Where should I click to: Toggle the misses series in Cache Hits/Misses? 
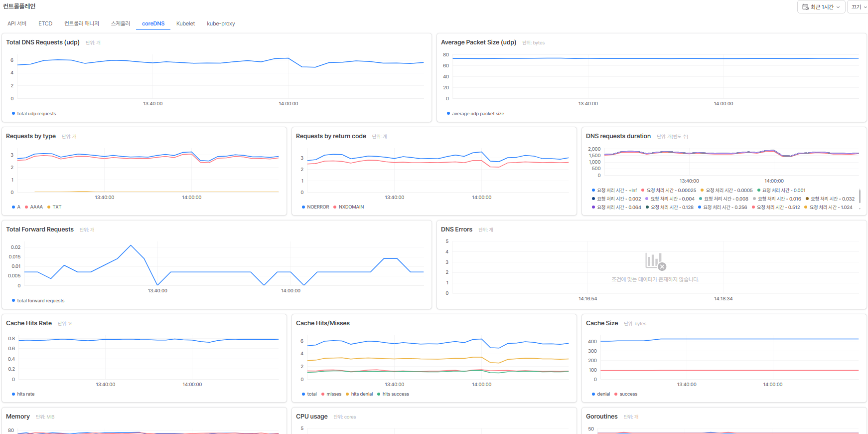(331, 394)
